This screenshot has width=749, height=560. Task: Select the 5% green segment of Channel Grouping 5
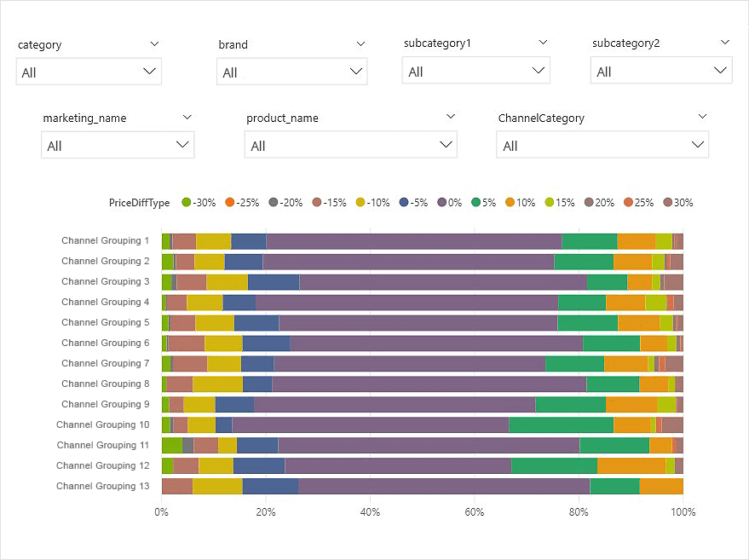click(588, 323)
